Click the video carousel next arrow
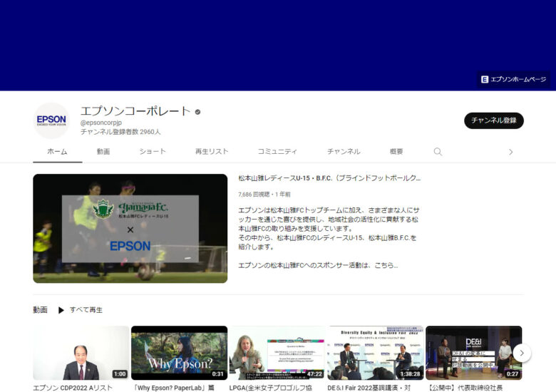This screenshot has width=556, height=392. (522, 353)
